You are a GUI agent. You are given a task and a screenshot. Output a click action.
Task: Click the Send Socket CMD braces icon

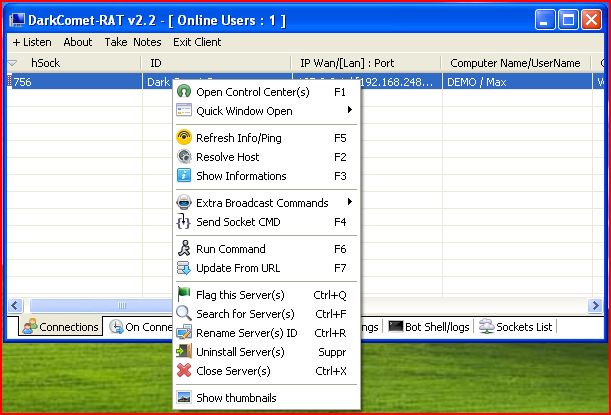184,221
